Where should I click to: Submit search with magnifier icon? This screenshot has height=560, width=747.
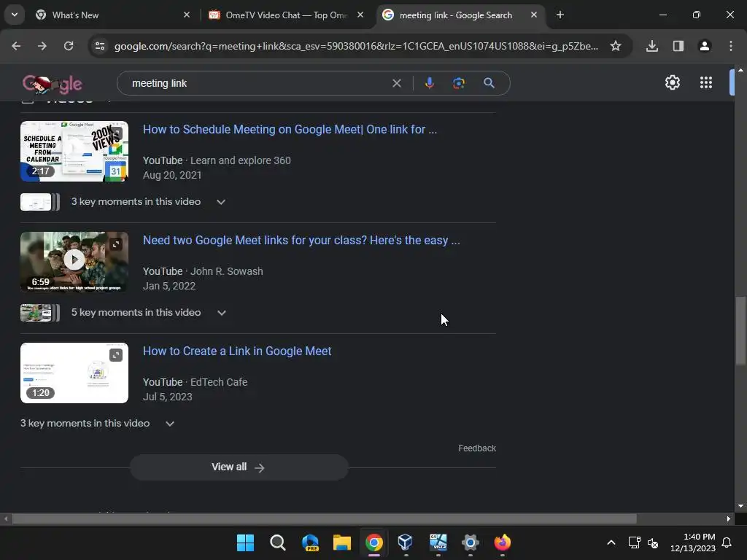tap(489, 83)
